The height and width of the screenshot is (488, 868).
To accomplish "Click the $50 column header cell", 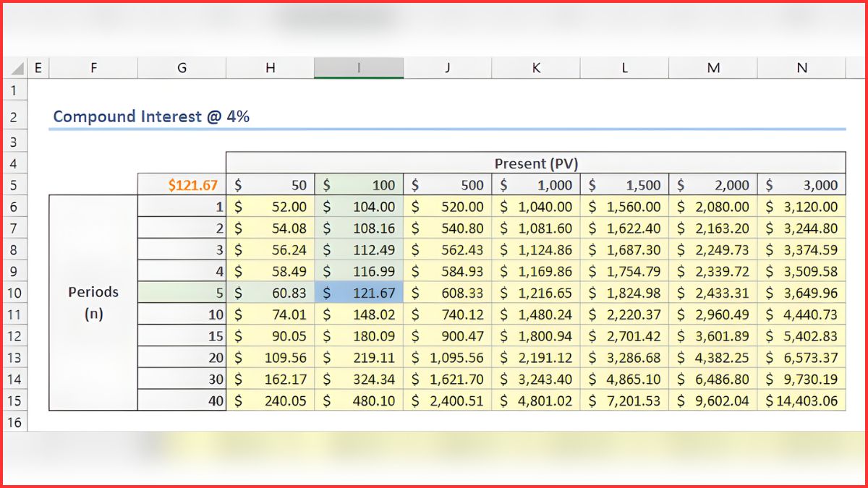I will coord(270,184).
